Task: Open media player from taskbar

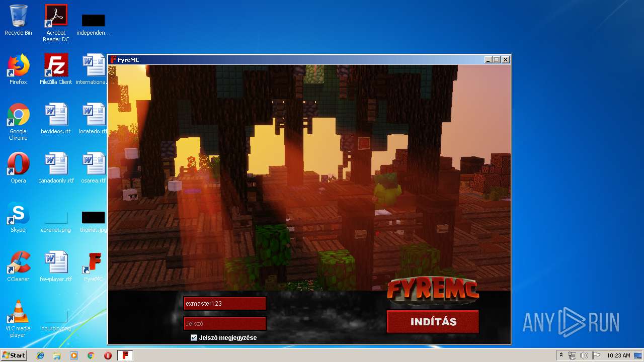Action: (74, 355)
